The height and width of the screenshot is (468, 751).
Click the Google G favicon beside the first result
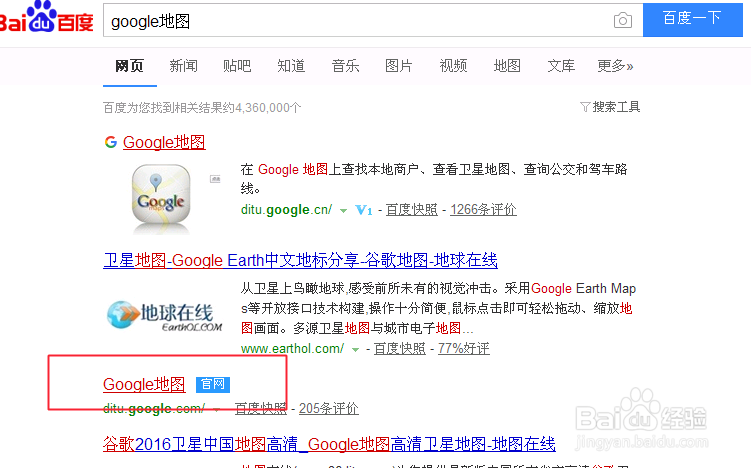coord(111,142)
